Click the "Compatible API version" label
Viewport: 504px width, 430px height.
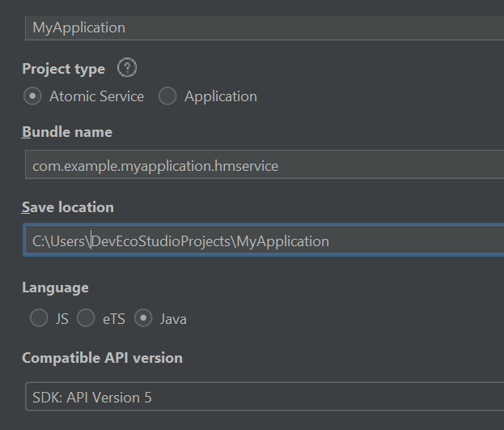click(102, 358)
